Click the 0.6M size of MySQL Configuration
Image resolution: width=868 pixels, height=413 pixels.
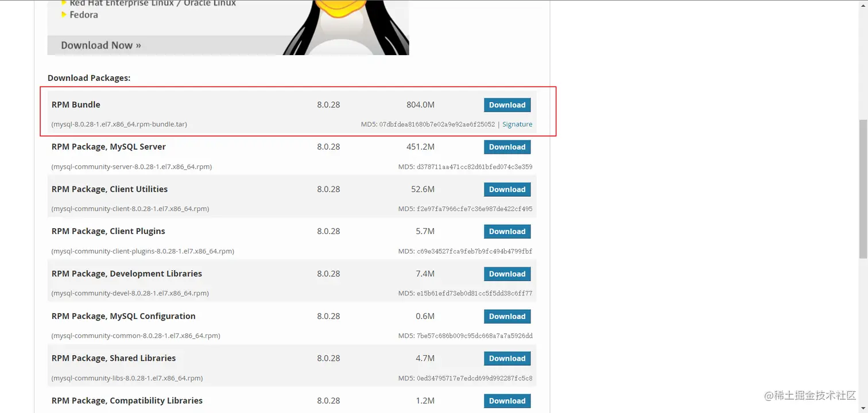click(425, 316)
